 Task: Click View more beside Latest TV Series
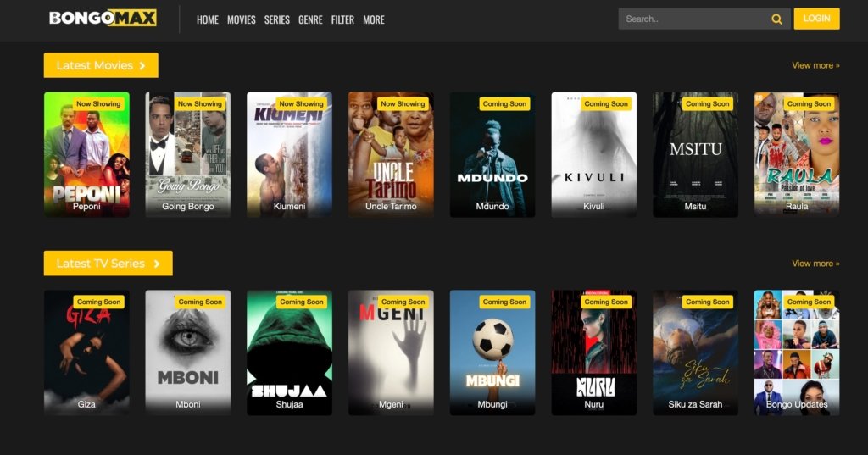[815, 264]
